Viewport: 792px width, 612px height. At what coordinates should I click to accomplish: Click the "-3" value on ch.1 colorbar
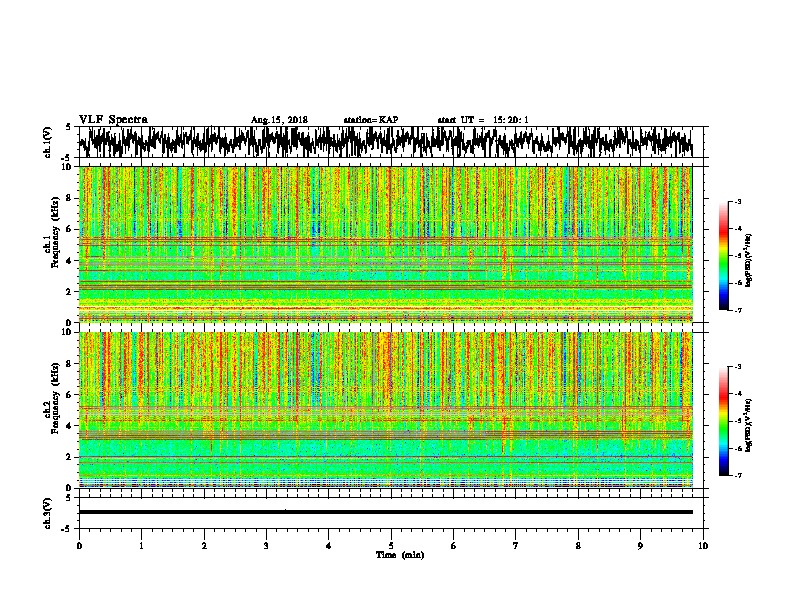coord(738,201)
